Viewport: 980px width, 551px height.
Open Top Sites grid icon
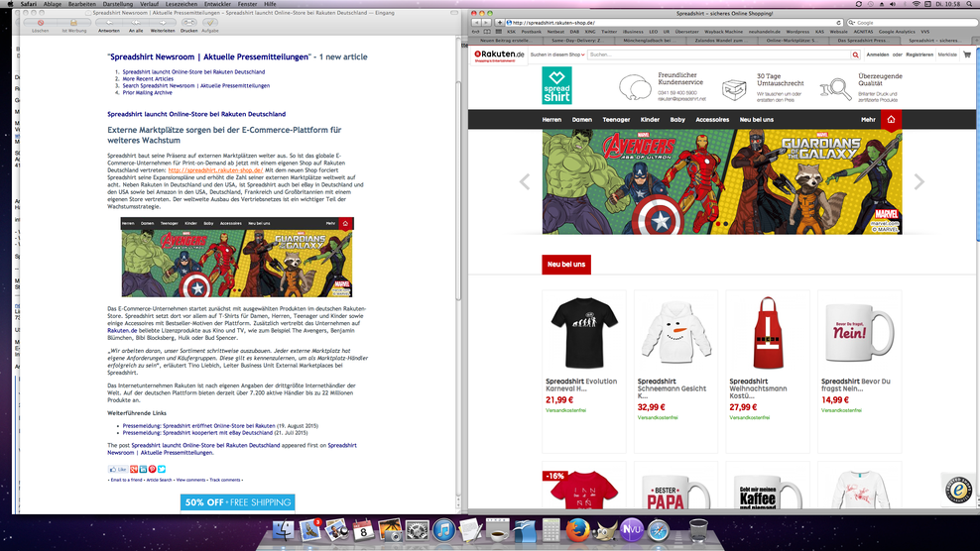498,32
